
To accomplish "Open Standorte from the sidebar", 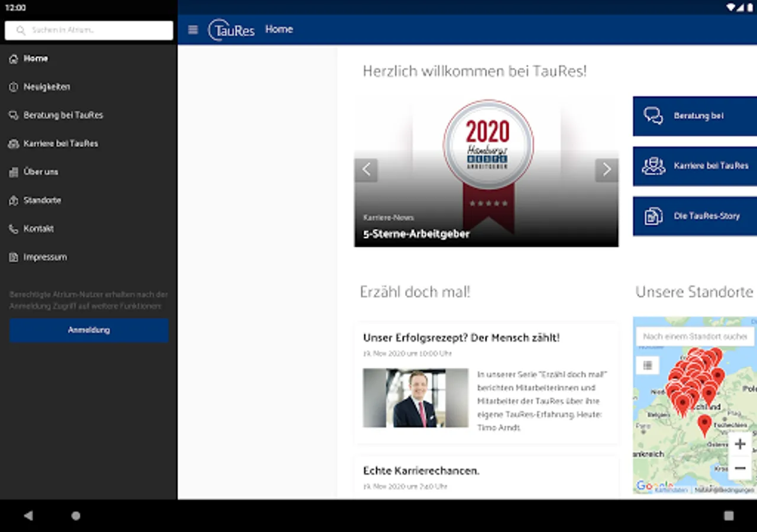I will pos(89,200).
